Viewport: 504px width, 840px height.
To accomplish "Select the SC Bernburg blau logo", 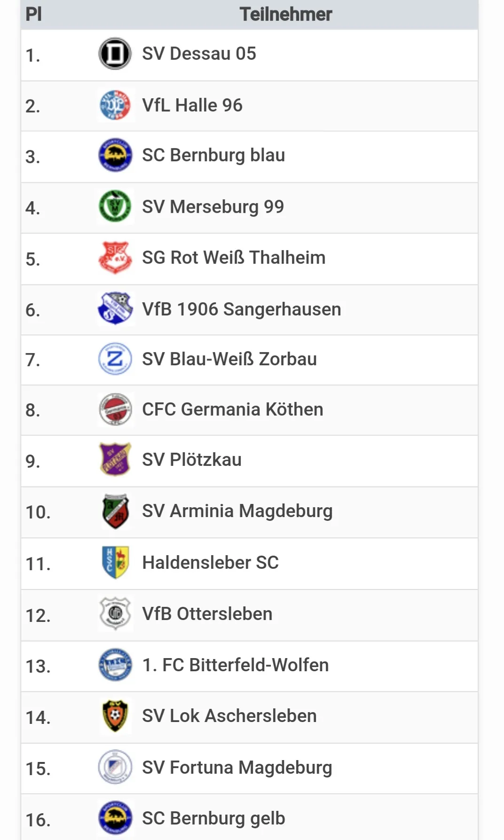I will [115, 155].
